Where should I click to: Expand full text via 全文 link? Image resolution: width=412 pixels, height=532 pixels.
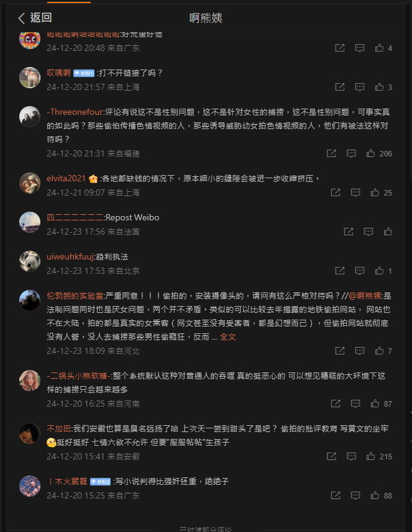tap(228, 336)
